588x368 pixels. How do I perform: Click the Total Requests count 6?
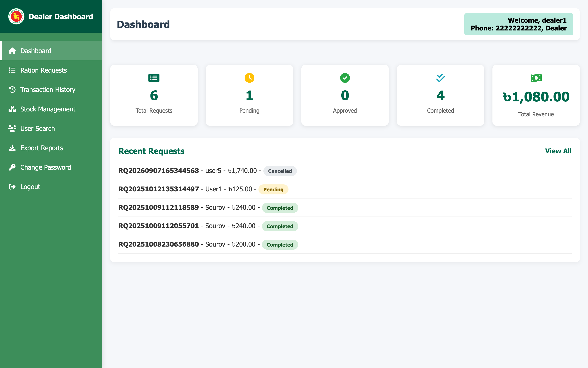point(154,95)
